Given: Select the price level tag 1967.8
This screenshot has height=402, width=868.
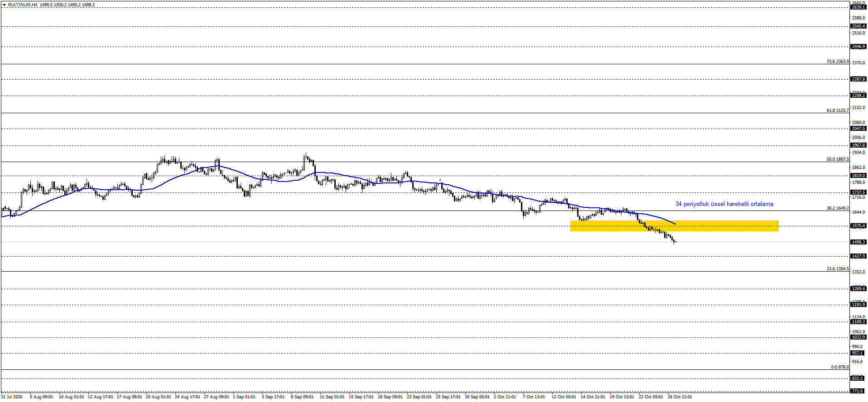Looking at the screenshot, I should [858, 145].
